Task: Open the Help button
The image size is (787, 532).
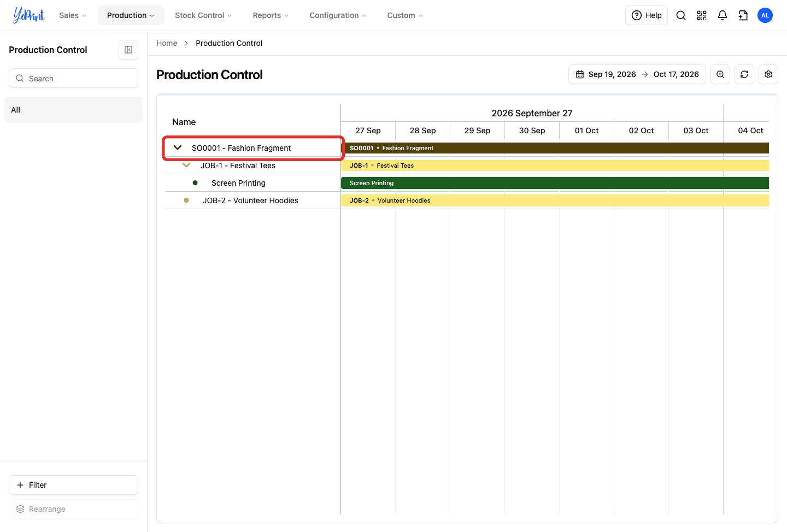Action: click(x=647, y=15)
